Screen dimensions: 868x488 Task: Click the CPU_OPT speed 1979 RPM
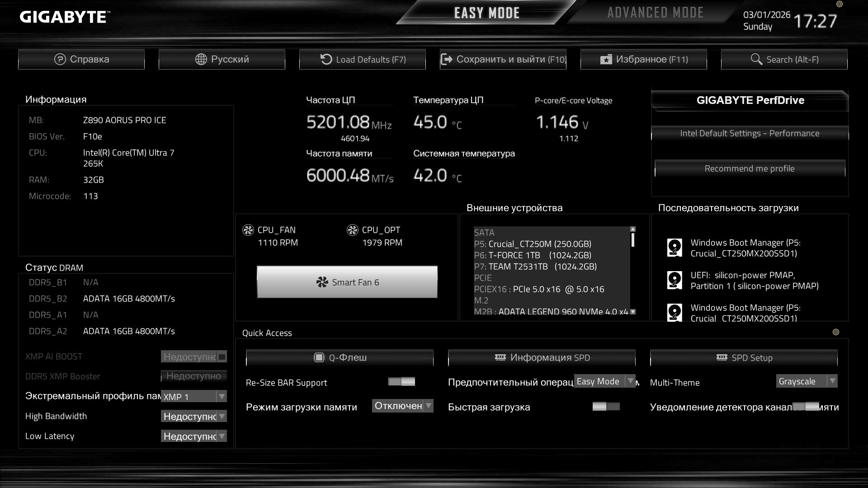pyautogui.click(x=382, y=243)
